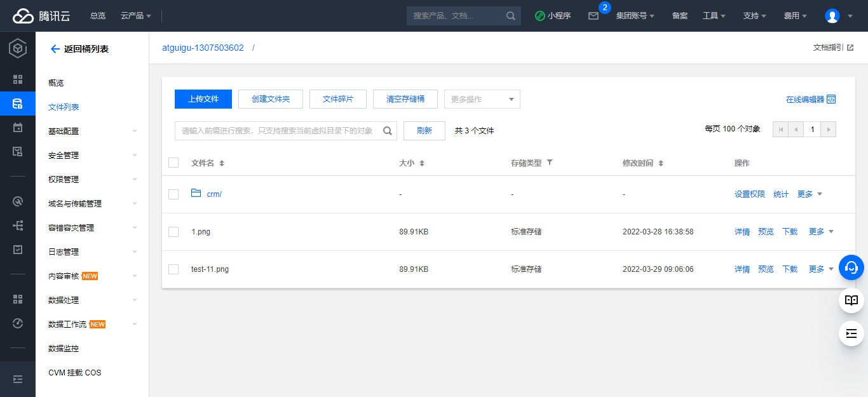The image size is (868, 397).
Task: Open the crm/ folder link
Action: tap(214, 194)
